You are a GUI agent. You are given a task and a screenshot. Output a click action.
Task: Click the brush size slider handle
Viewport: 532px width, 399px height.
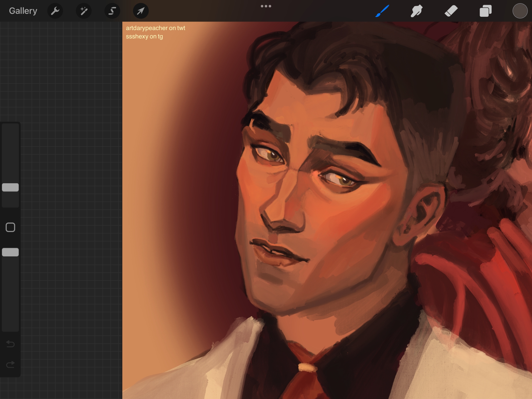(10, 187)
